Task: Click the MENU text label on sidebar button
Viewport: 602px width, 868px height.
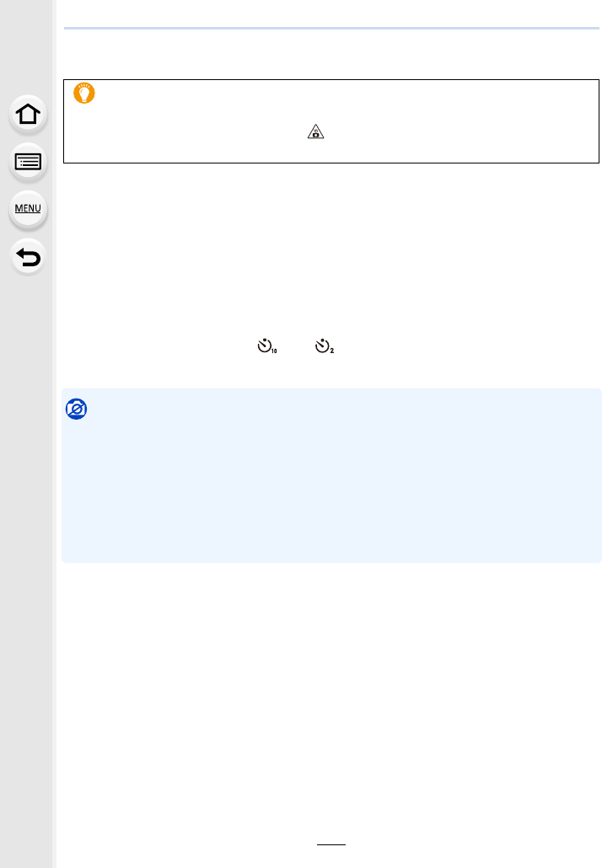Action: 28,209
